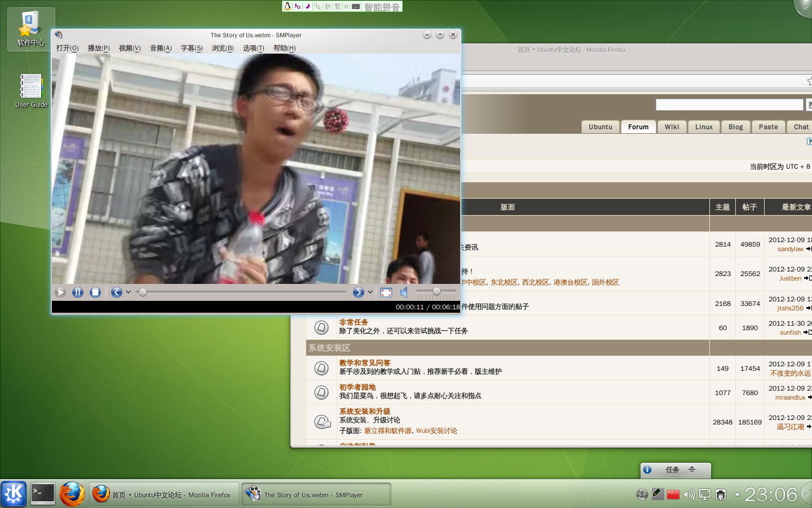Click the forum status icon beside 系统安装和升级

[x=322, y=422]
